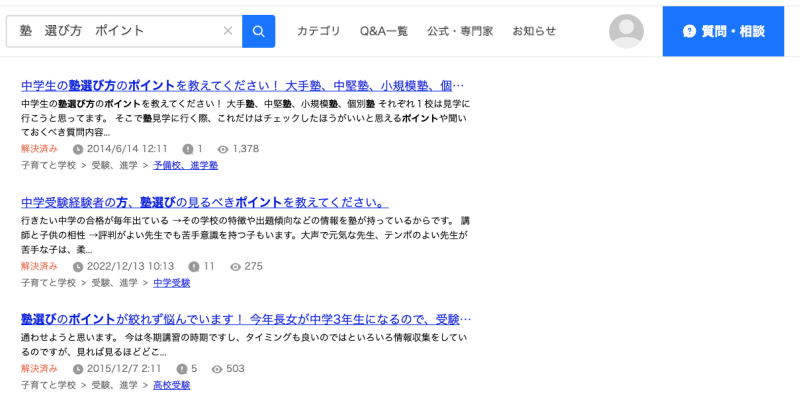Click the clock icon beside 2014/6/14 12:11
The height and width of the screenshot is (405, 800).
pyautogui.click(x=78, y=149)
